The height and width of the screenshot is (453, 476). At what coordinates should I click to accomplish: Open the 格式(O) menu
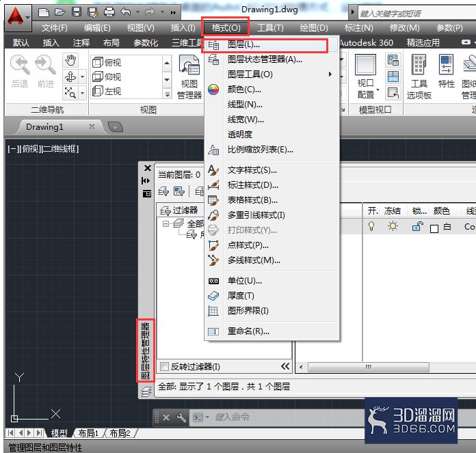point(226,28)
